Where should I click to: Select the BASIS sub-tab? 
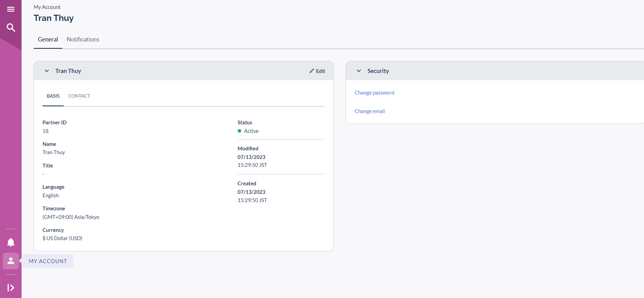pos(53,96)
